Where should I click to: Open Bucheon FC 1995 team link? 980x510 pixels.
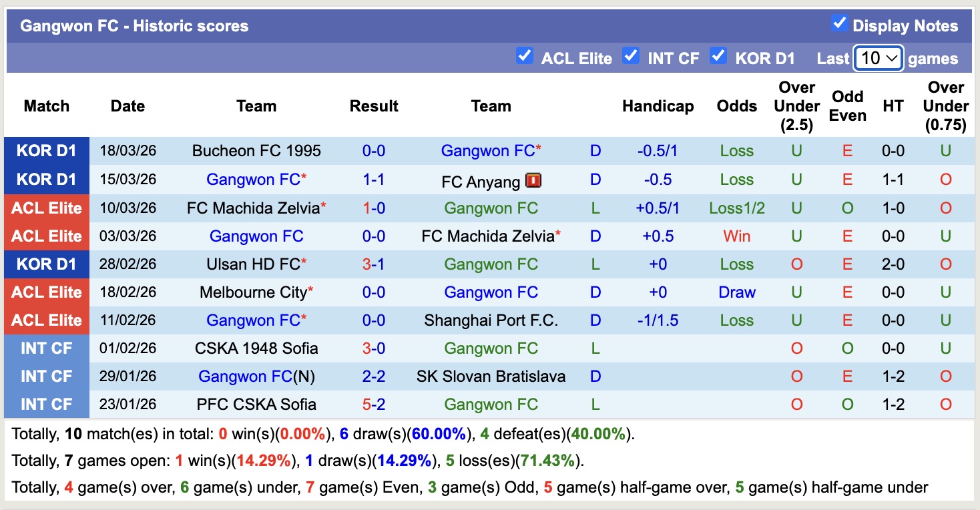256,151
